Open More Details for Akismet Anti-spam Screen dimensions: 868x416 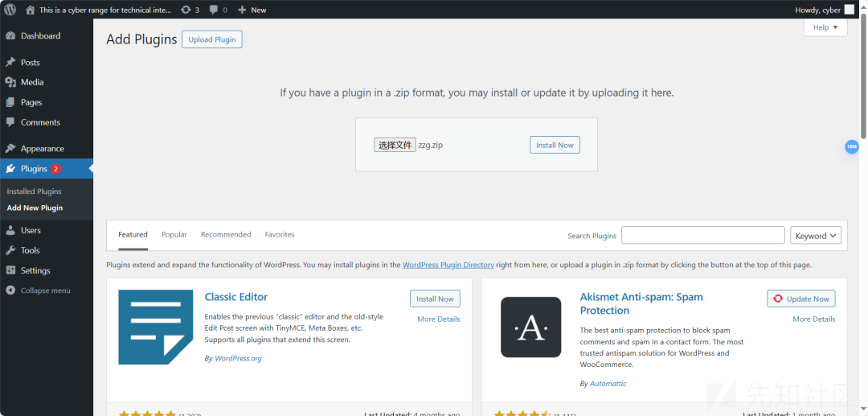(x=813, y=319)
